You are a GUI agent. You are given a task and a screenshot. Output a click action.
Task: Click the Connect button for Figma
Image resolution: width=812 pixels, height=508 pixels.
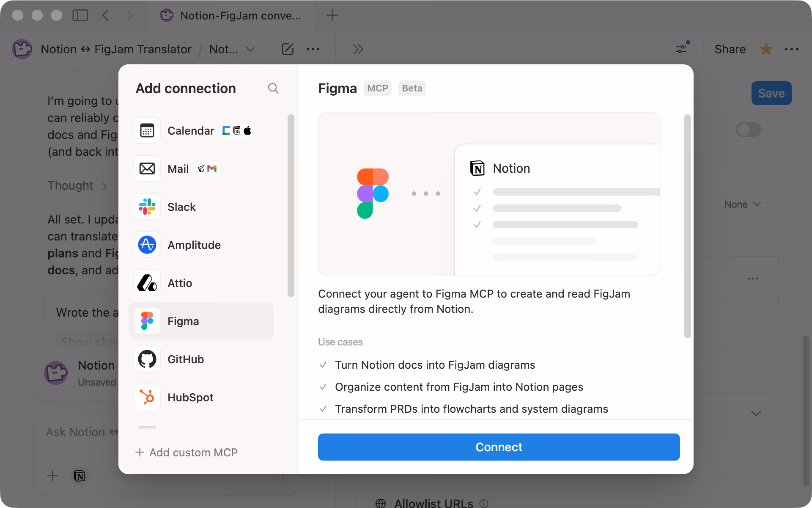[499, 447]
